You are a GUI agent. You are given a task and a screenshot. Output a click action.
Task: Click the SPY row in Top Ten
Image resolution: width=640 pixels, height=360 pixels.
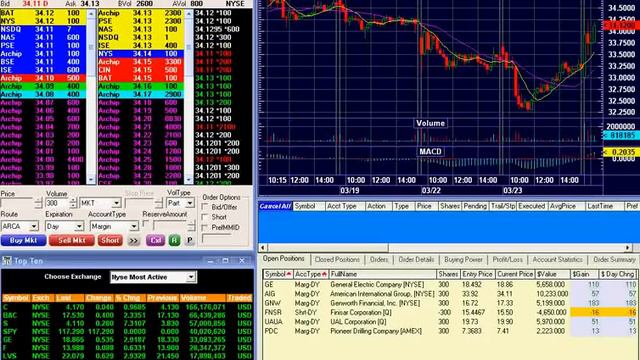[127, 331]
